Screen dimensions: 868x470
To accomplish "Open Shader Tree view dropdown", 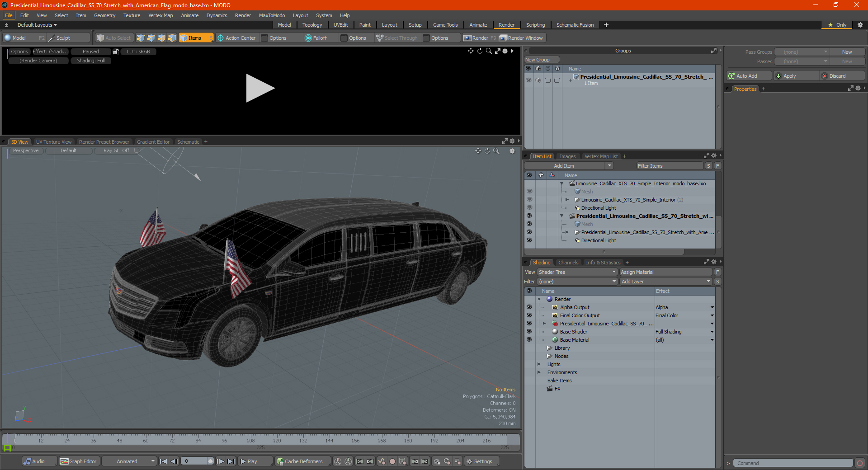I will point(577,272).
